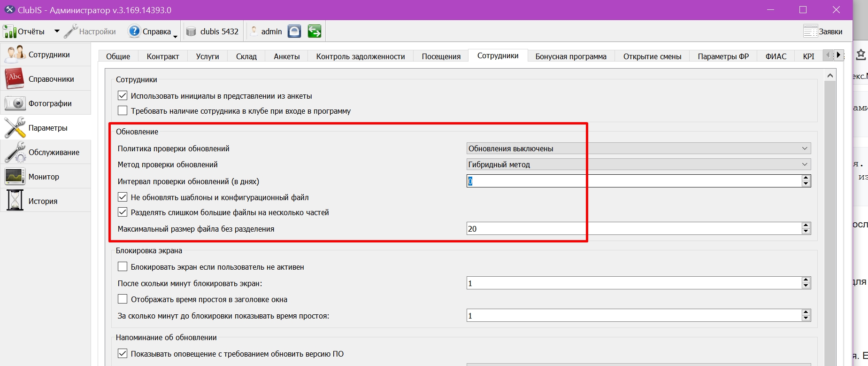Switch to the Контроль задолженности tab
This screenshot has width=868, height=366.
[x=361, y=56]
